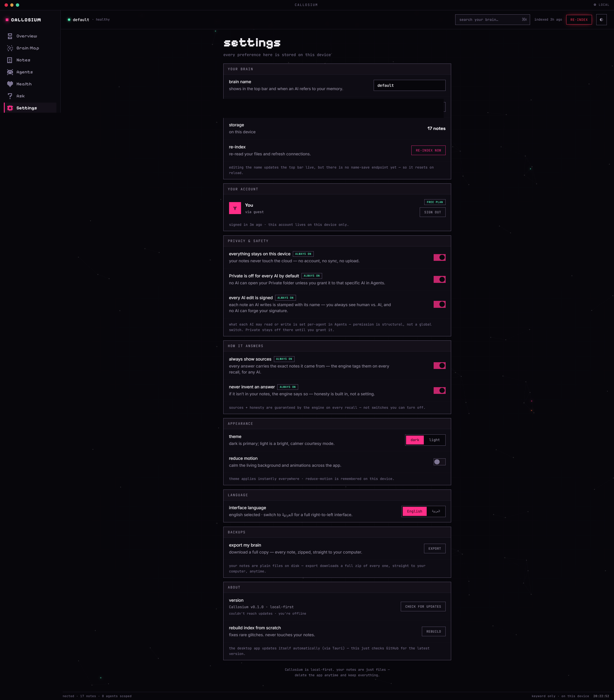Toggle 'every AI edit is signed' switch
The width and height of the screenshot is (614, 700).
coord(439,304)
